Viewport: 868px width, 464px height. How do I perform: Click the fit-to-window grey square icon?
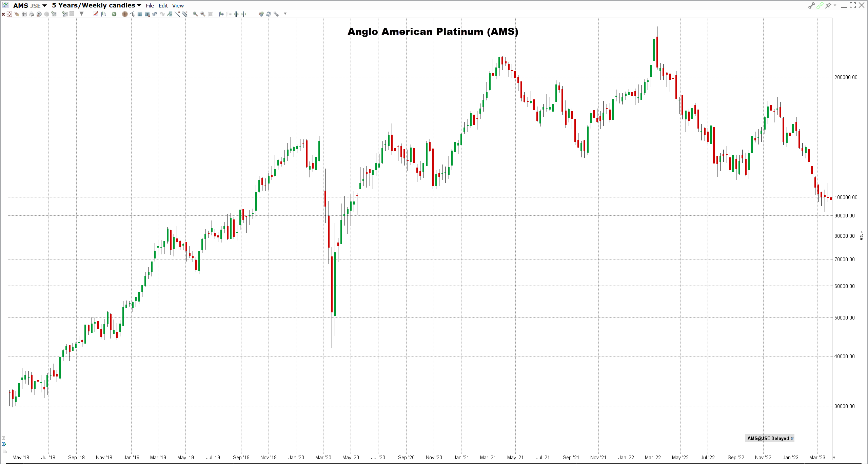point(210,14)
